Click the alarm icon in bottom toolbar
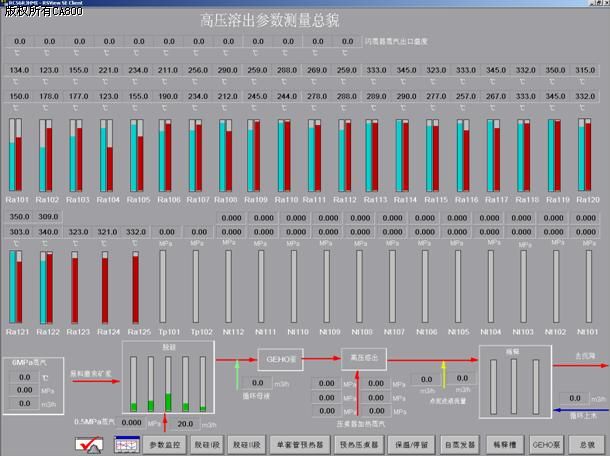Viewport: 610px width, 456px height. tap(86, 444)
